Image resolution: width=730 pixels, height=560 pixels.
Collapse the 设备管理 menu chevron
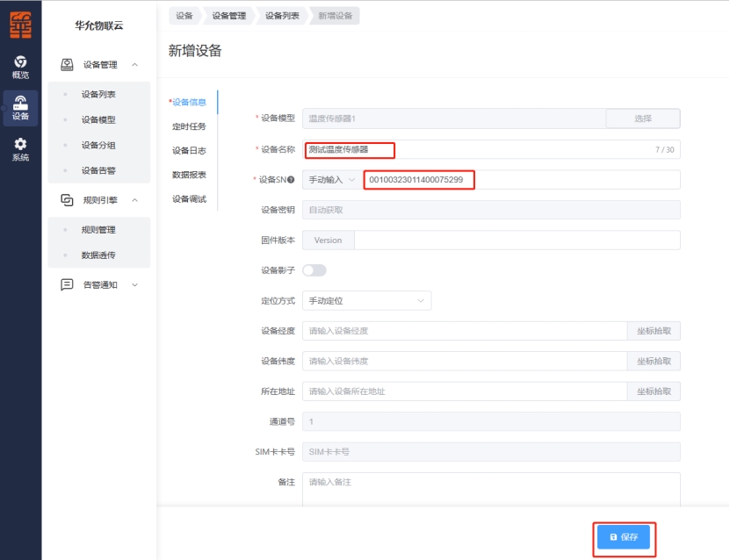pyautogui.click(x=134, y=64)
